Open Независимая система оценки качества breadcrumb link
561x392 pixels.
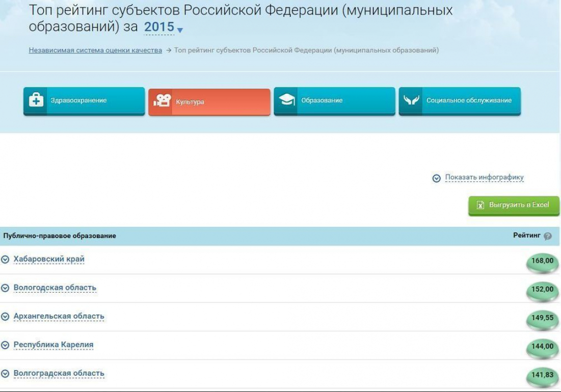pos(95,50)
